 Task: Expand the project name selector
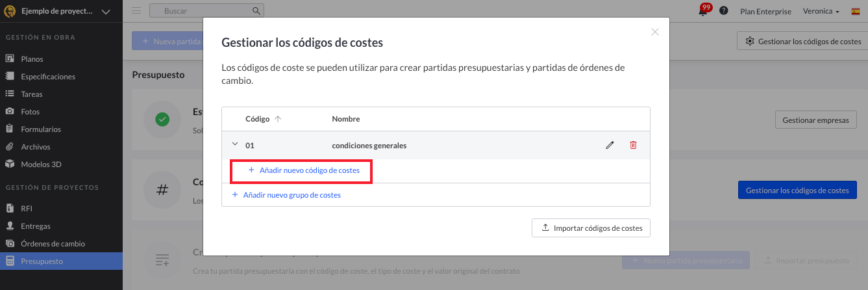[106, 11]
